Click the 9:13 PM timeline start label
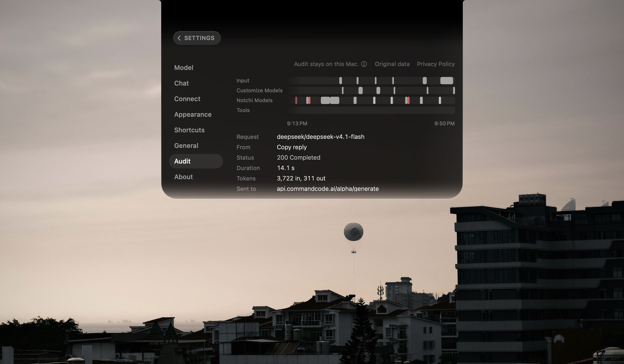 tap(297, 123)
